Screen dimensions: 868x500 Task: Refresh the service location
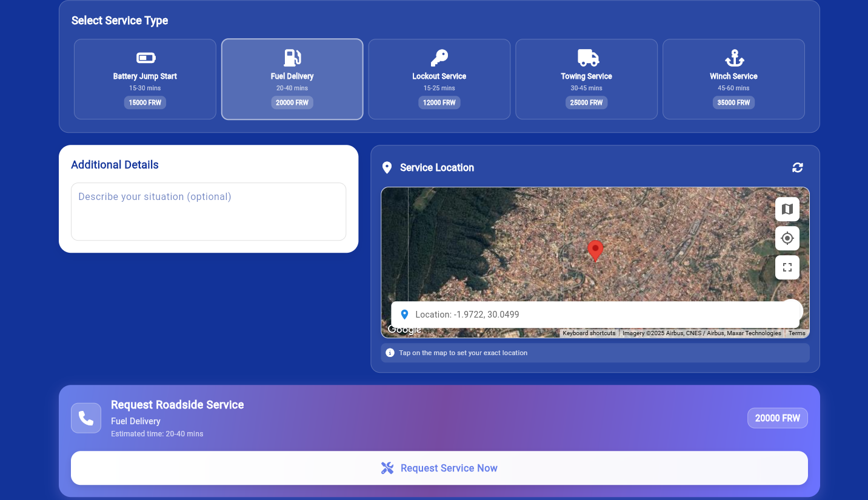(797, 168)
